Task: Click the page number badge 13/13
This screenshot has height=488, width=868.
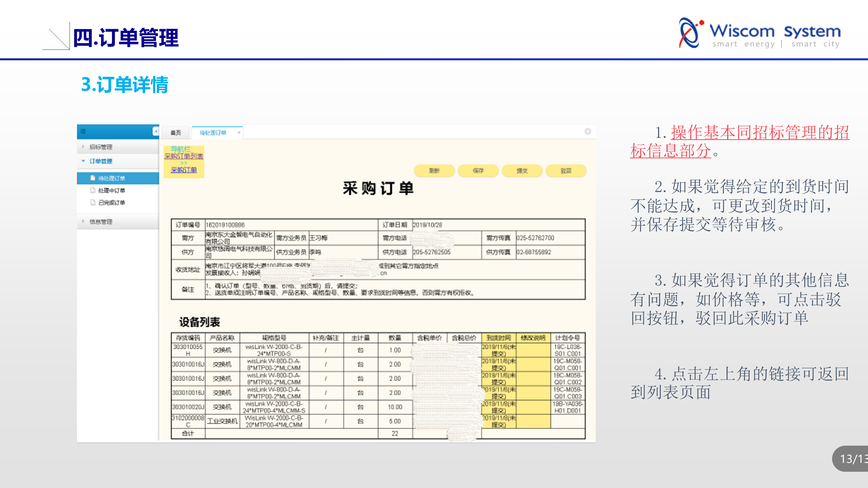Action: coord(853,459)
